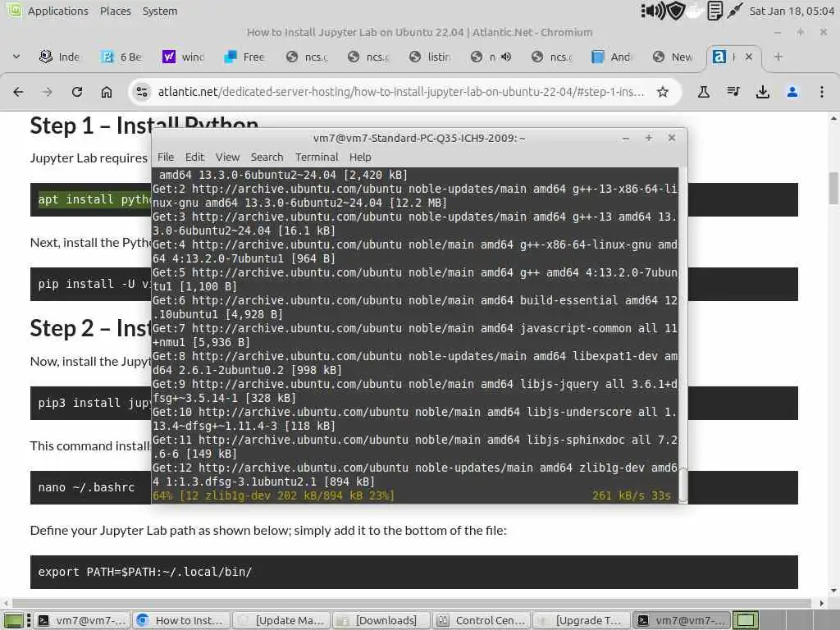Open Update Manager taskbar entry
The height and width of the screenshot is (630, 840).
[x=282, y=620]
